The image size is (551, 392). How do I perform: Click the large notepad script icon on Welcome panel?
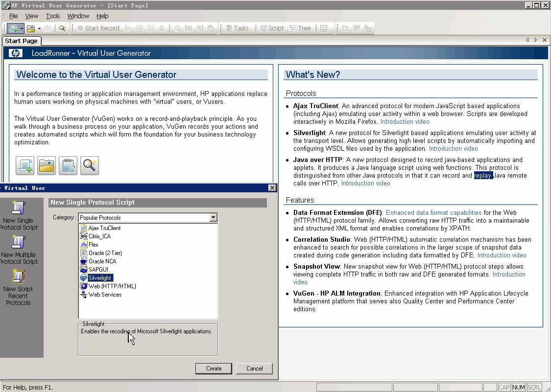68,165
